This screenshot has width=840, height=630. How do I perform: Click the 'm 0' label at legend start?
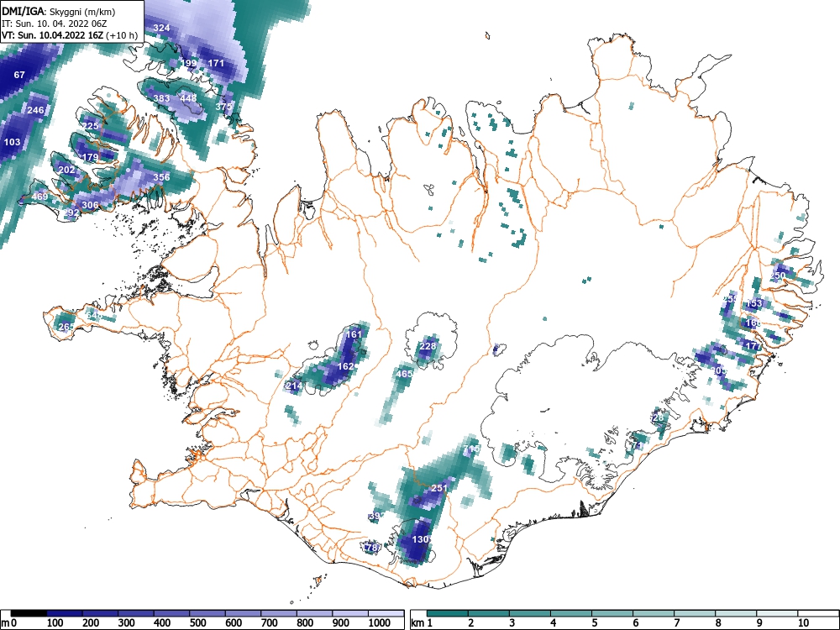click(x=9, y=623)
